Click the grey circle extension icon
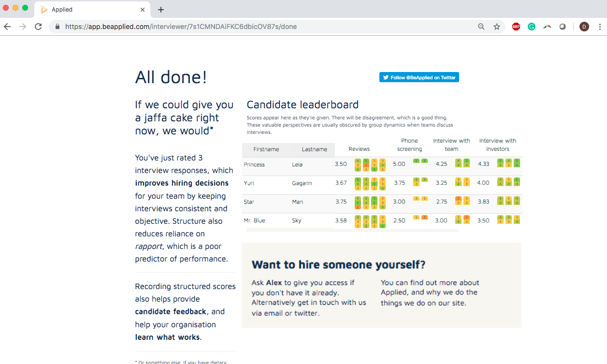This screenshot has width=607, height=364. 563,27
